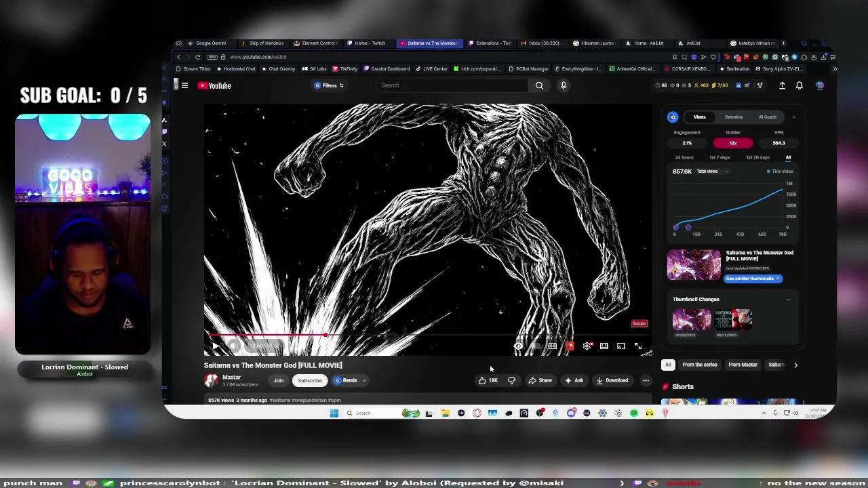The height and width of the screenshot is (488, 868).
Task: Open the YouTube hamburger guide menu
Action: pyautogui.click(x=184, y=85)
